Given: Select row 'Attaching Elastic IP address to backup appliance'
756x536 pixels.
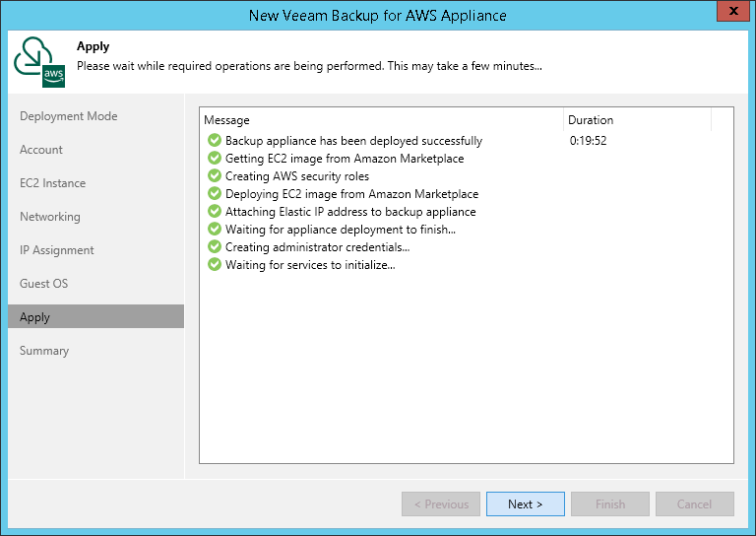Looking at the screenshot, I should pyautogui.click(x=467, y=211).
